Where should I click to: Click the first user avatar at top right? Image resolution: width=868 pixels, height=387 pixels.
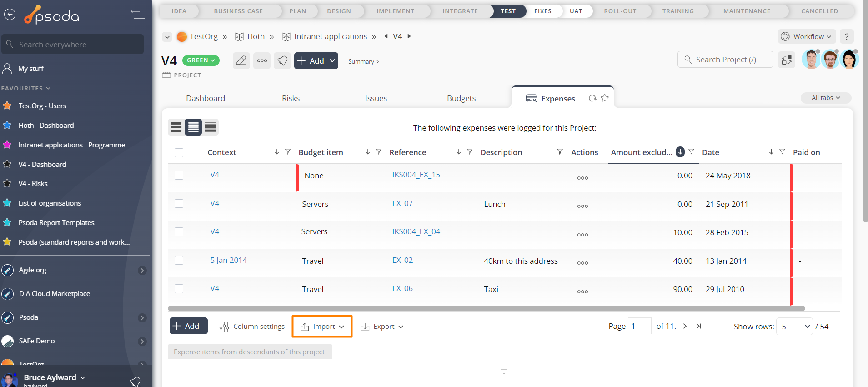tap(811, 60)
